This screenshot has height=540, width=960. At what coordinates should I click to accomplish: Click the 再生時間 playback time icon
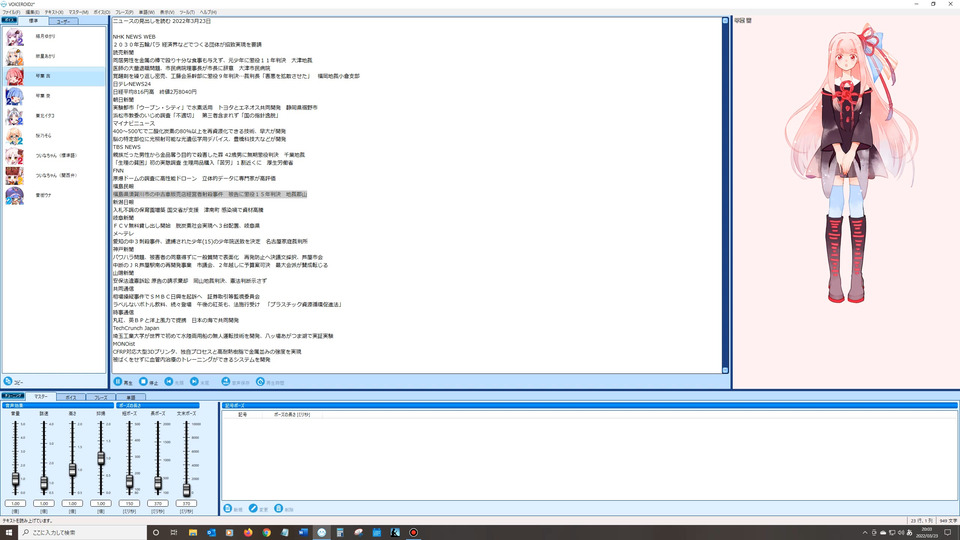260,381
